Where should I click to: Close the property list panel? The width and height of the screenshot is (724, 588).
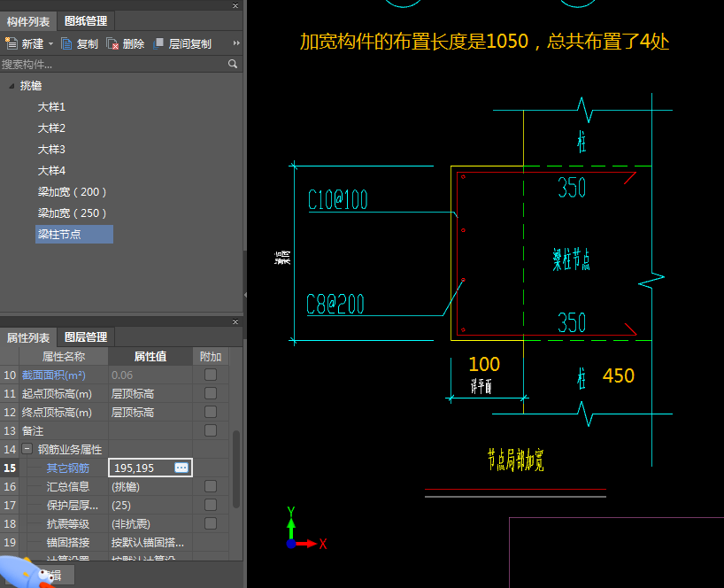pyautogui.click(x=235, y=321)
